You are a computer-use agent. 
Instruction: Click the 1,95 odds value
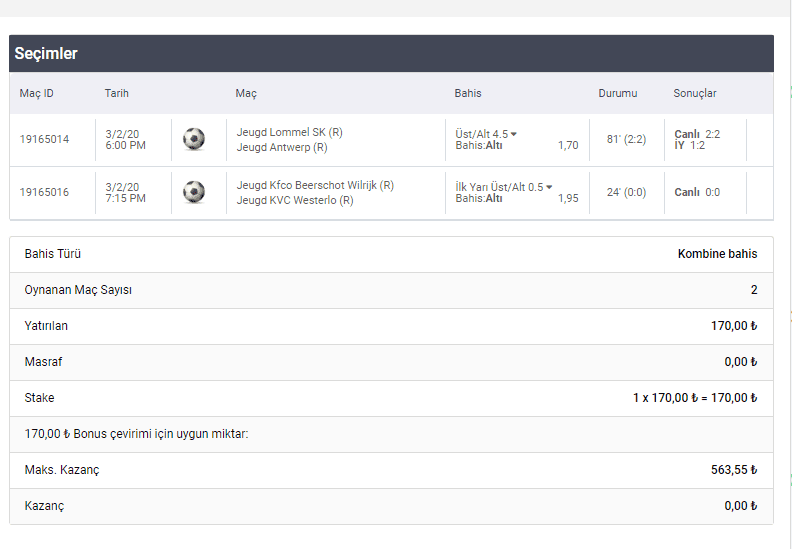point(567,199)
